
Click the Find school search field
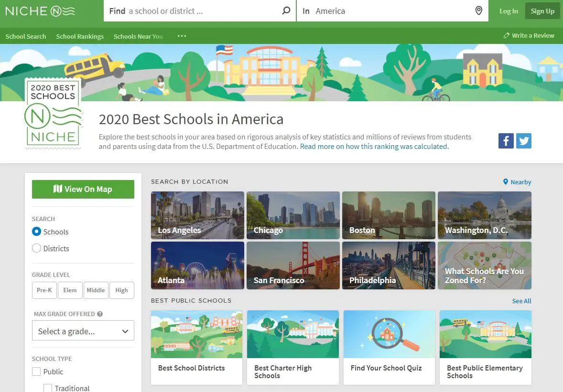tap(200, 11)
